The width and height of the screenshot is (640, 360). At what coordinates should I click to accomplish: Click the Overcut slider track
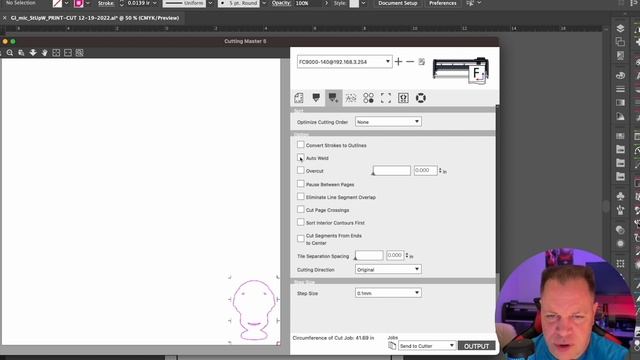click(391, 171)
